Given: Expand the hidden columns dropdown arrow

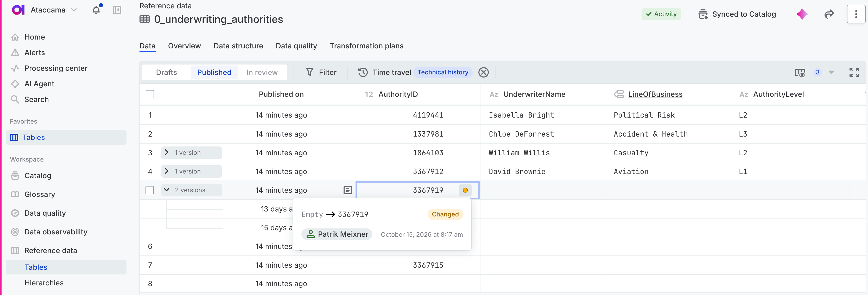Looking at the screenshot, I should pyautogui.click(x=831, y=72).
